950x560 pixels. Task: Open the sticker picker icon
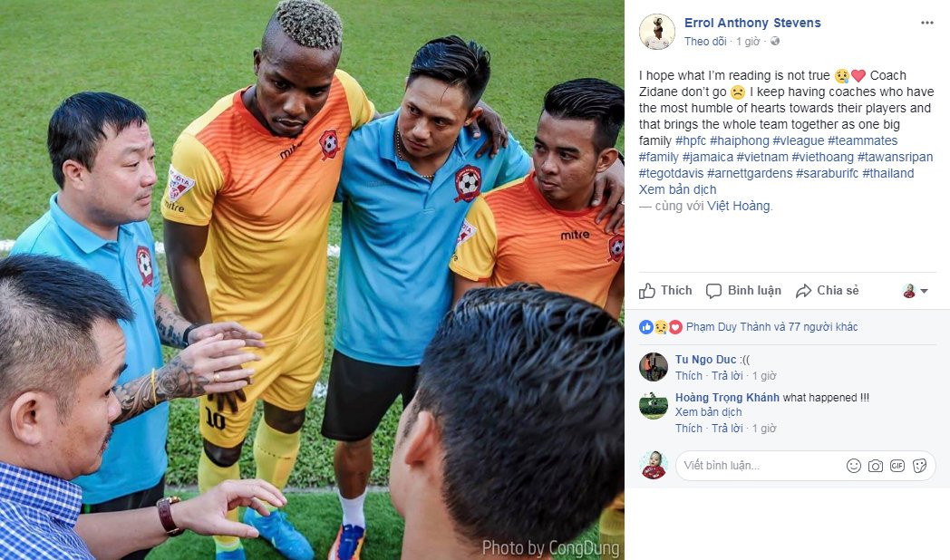[x=919, y=466]
